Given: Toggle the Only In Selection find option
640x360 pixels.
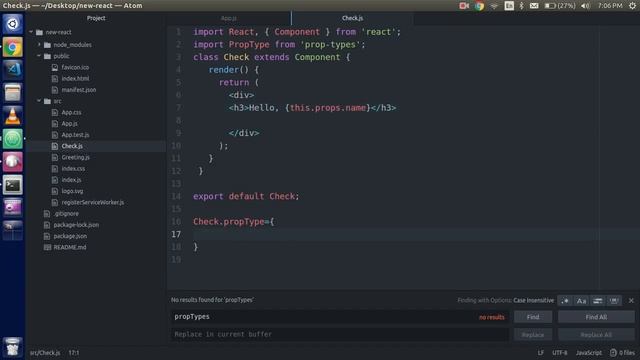Looking at the screenshot, I should (x=598, y=301).
